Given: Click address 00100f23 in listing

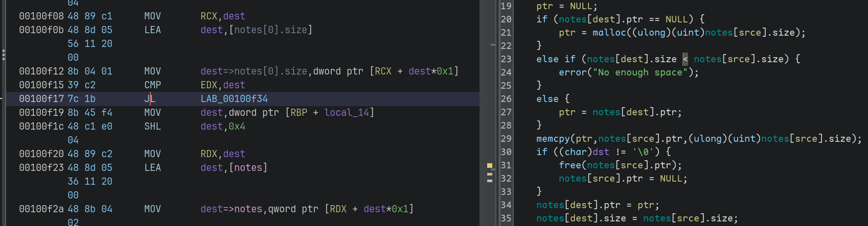Looking at the screenshot, I should point(41,168).
